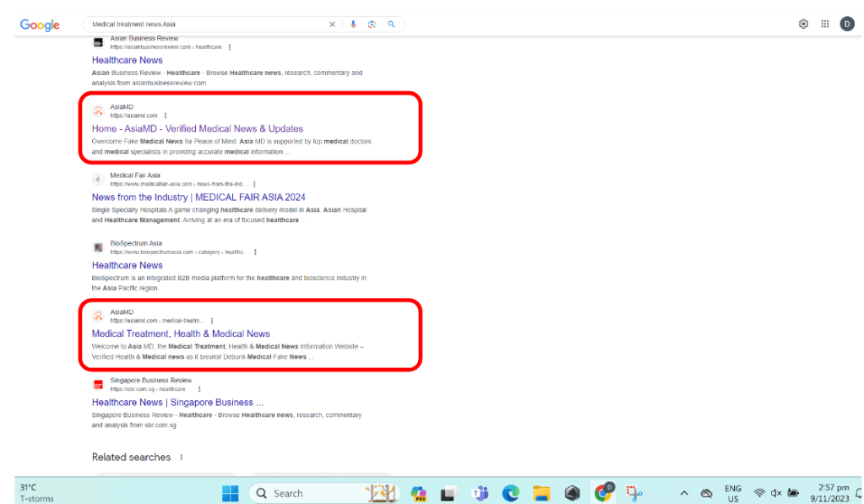Open 'News from the Industry | MEDICAL FAIR ASIA 2024'

click(x=198, y=197)
